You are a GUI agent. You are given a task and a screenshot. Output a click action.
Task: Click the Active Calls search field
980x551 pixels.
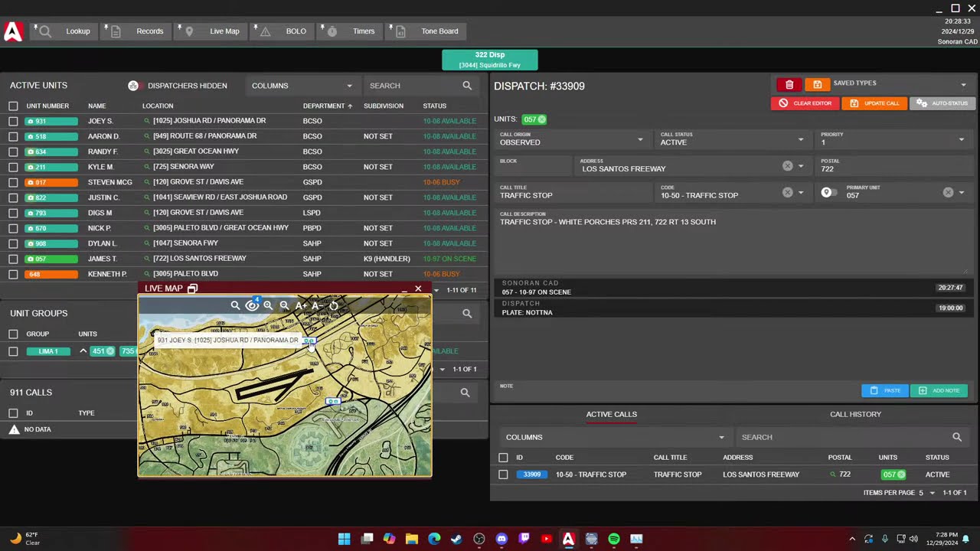(x=842, y=437)
